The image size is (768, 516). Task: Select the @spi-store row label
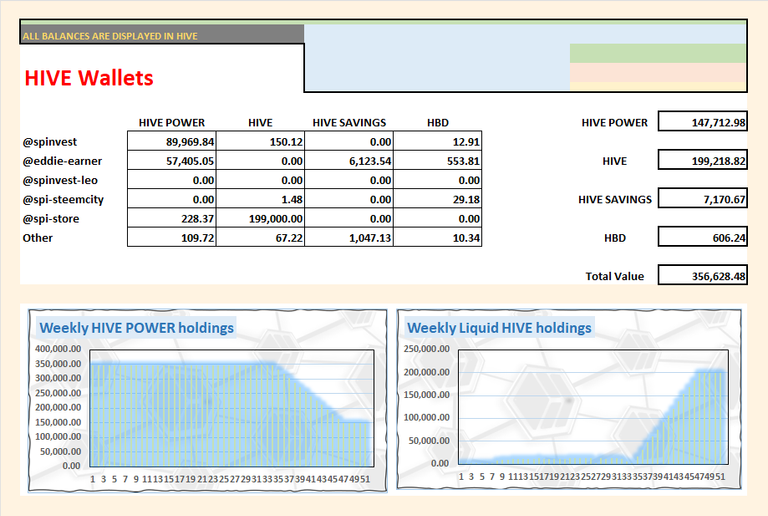50,219
